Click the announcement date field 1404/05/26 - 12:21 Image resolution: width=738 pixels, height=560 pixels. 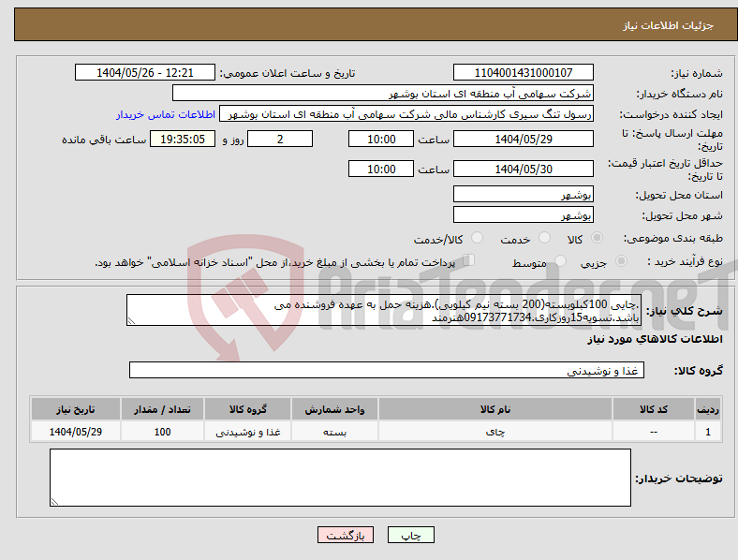click(x=145, y=72)
